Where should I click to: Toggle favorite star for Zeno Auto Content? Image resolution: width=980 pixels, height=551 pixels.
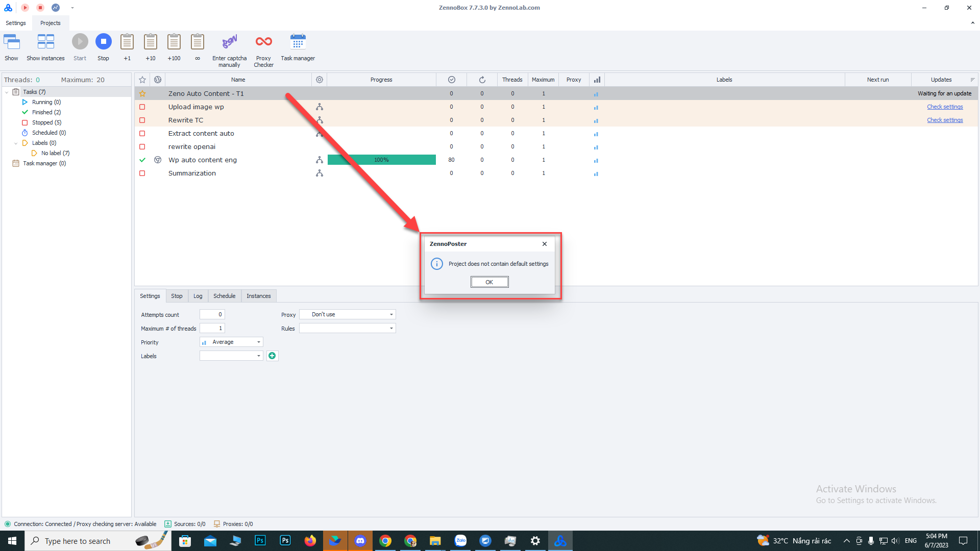(x=142, y=94)
